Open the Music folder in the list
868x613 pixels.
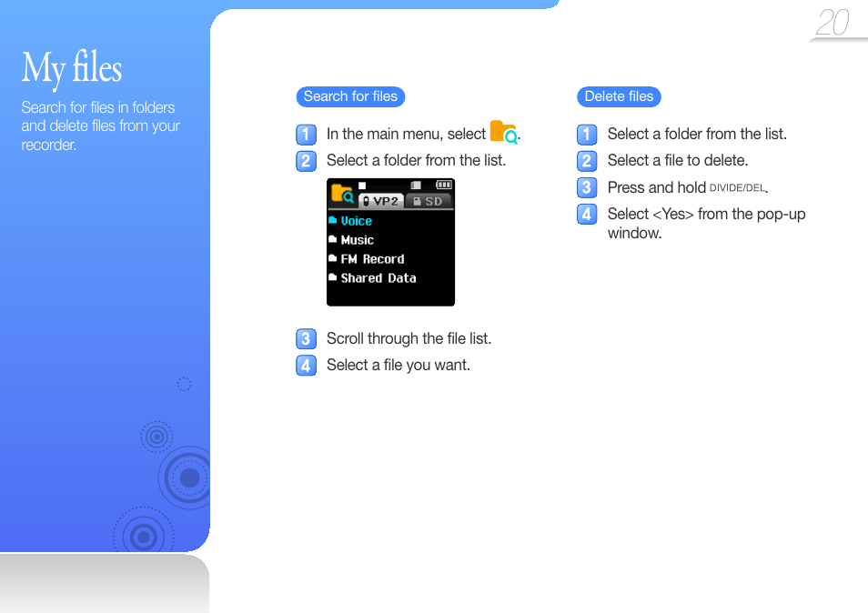(x=351, y=240)
